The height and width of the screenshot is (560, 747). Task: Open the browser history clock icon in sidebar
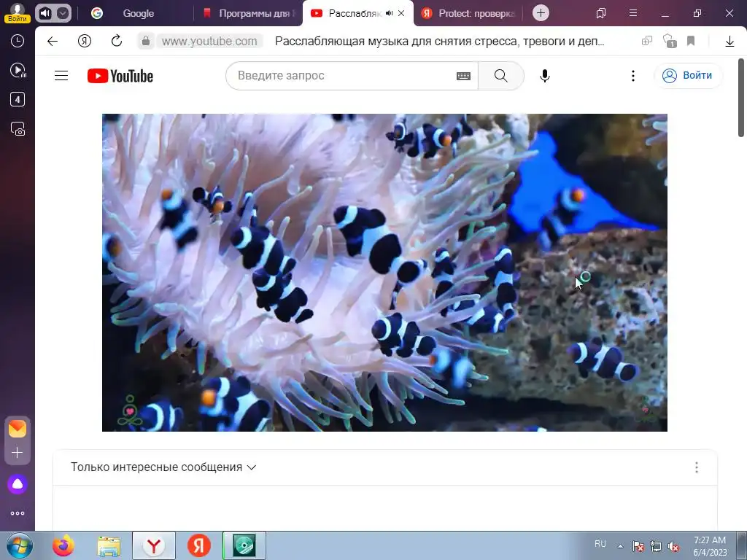[18, 41]
